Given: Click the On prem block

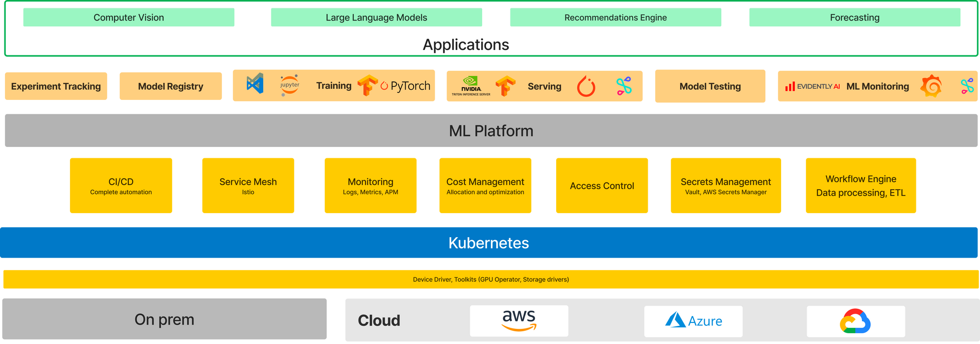Looking at the screenshot, I should [x=164, y=319].
